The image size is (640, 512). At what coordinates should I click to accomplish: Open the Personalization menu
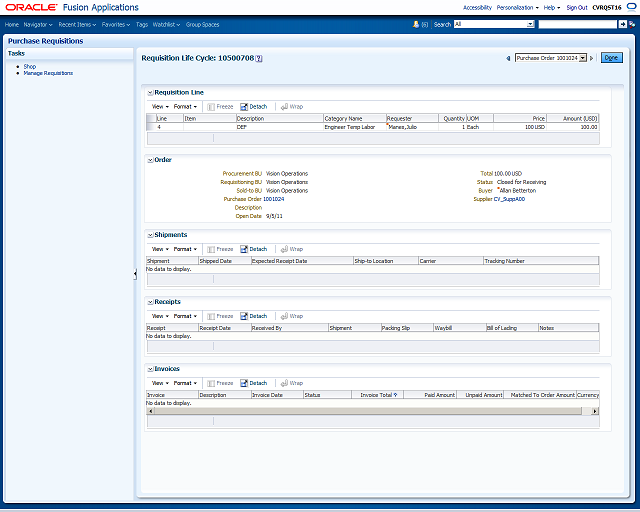(x=517, y=8)
